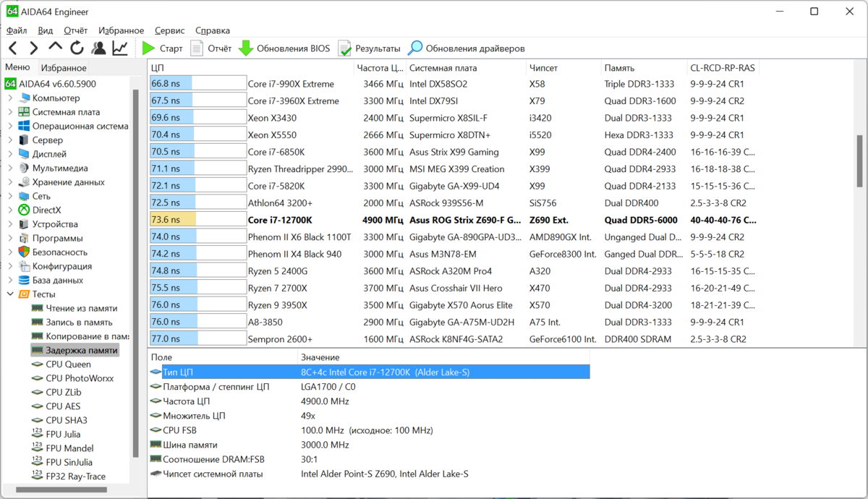This screenshot has width=868, height=499.
Task: Click the DirectX Xbox icon
Action: (x=25, y=210)
